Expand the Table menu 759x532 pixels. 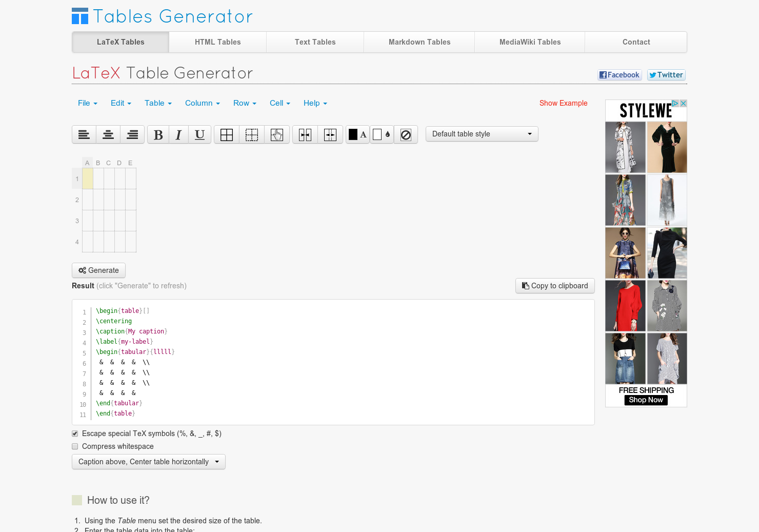click(157, 103)
